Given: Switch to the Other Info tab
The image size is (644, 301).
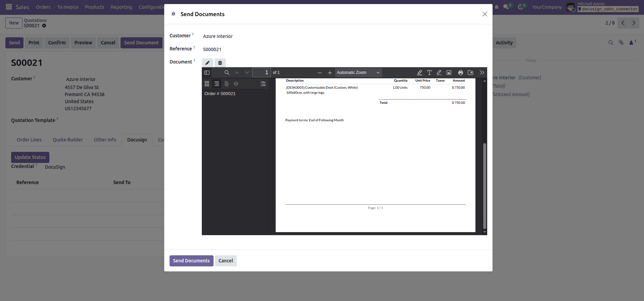Looking at the screenshot, I should (105, 140).
